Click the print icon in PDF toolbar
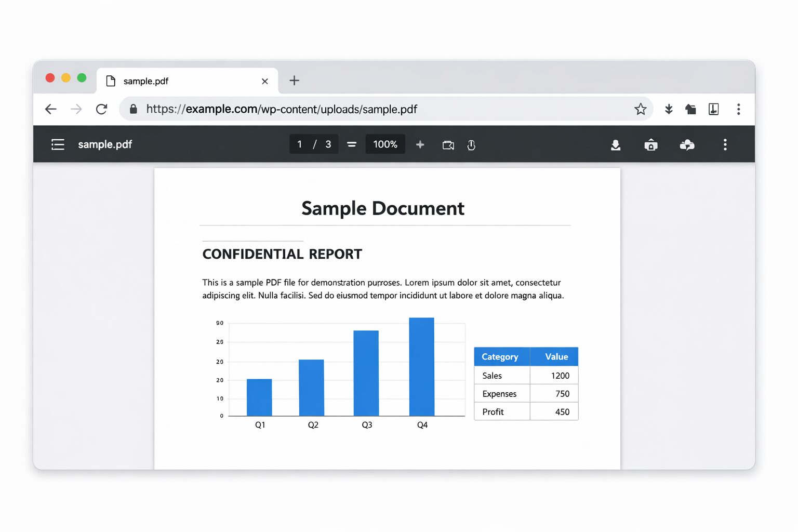This screenshot has width=798, height=532. [650, 145]
